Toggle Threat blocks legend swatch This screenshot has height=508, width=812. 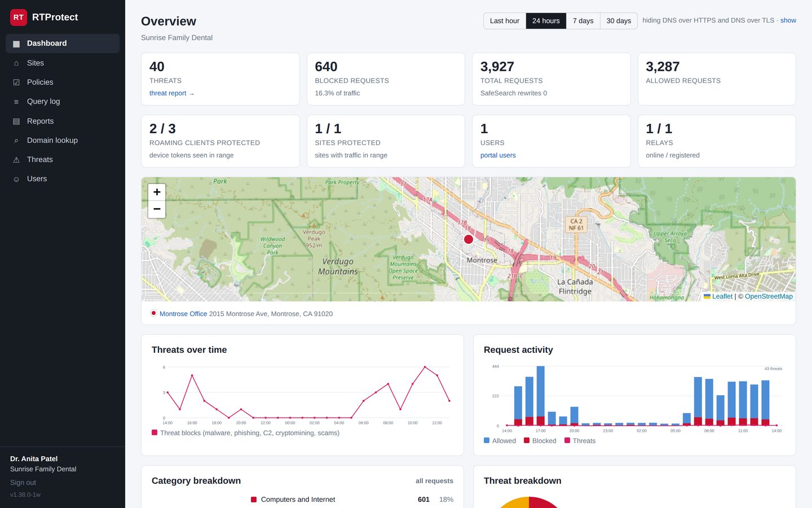(155, 433)
